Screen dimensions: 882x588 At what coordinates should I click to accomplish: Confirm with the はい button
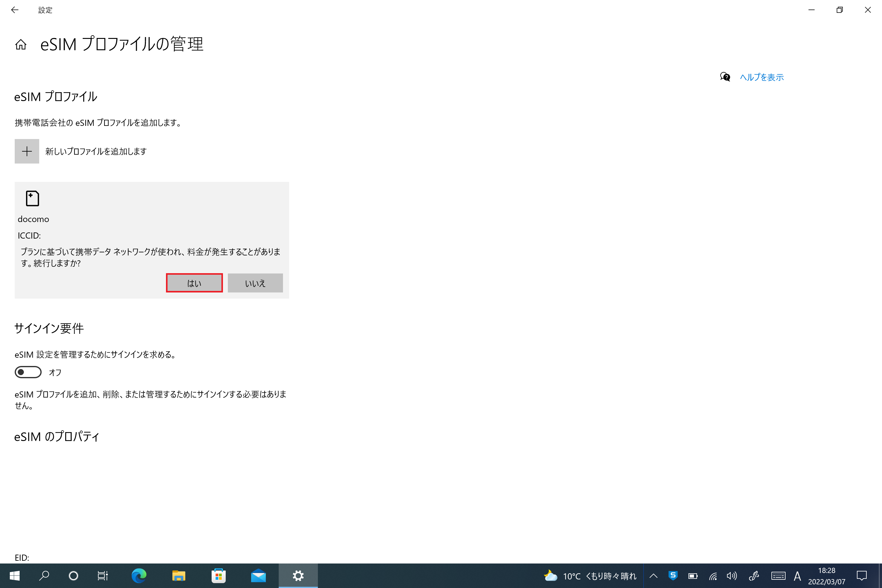(194, 283)
